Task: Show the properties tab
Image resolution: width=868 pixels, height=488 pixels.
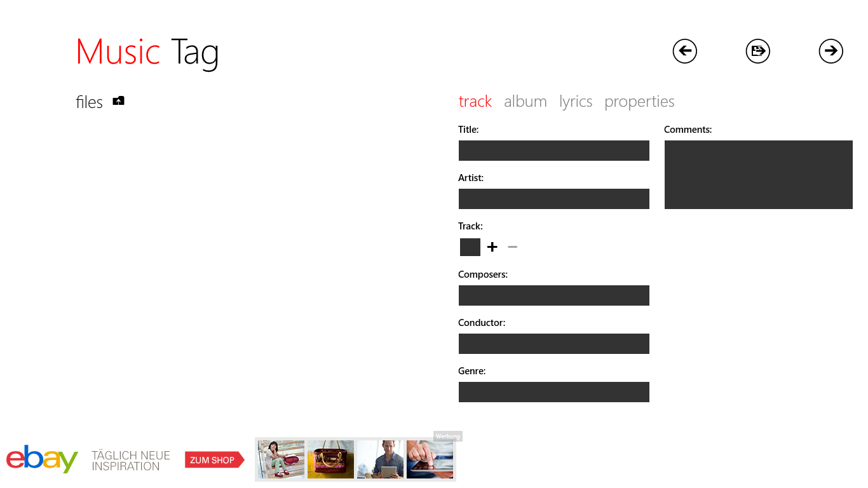Action: tap(639, 102)
